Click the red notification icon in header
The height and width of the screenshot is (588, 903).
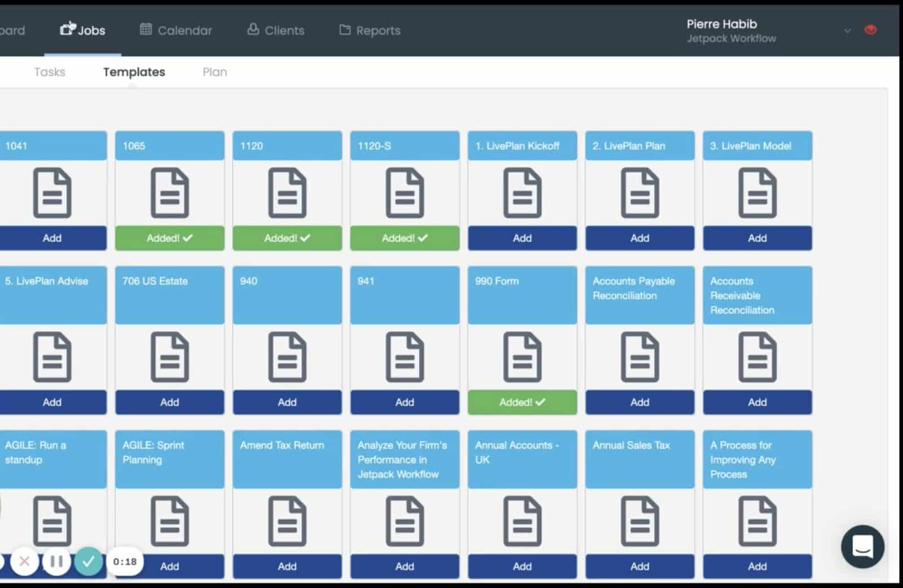tap(870, 29)
